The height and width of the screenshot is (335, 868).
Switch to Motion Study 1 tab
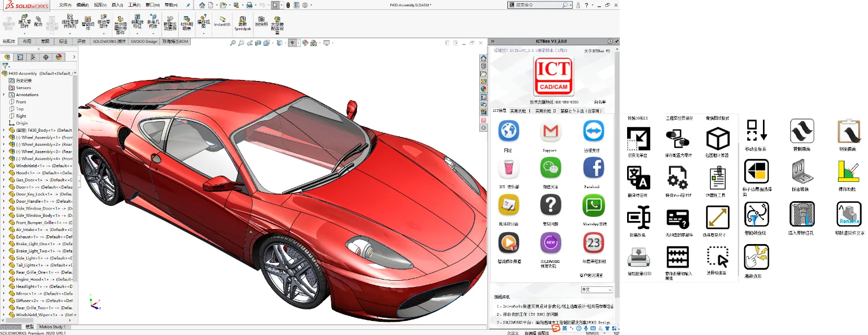tap(52, 327)
